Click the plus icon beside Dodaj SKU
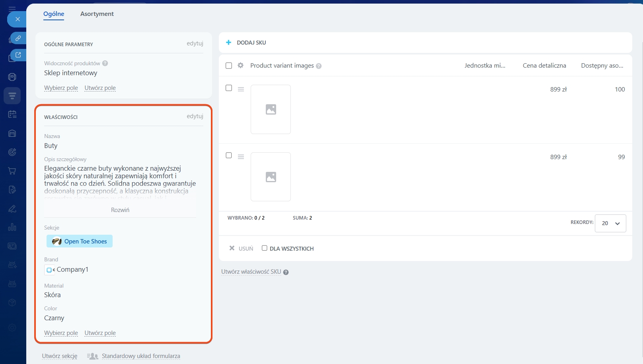The height and width of the screenshot is (364, 643). point(228,43)
